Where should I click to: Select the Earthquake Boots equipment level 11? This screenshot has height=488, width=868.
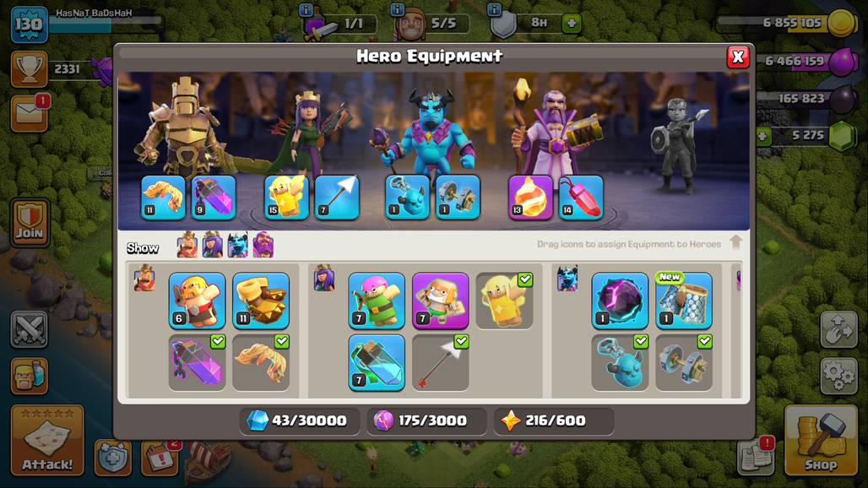pos(261,301)
